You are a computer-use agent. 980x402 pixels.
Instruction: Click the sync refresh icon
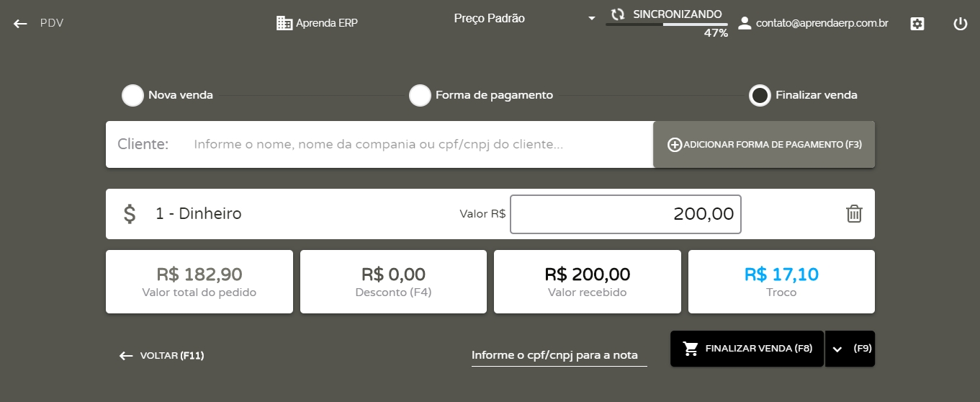[x=617, y=14]
